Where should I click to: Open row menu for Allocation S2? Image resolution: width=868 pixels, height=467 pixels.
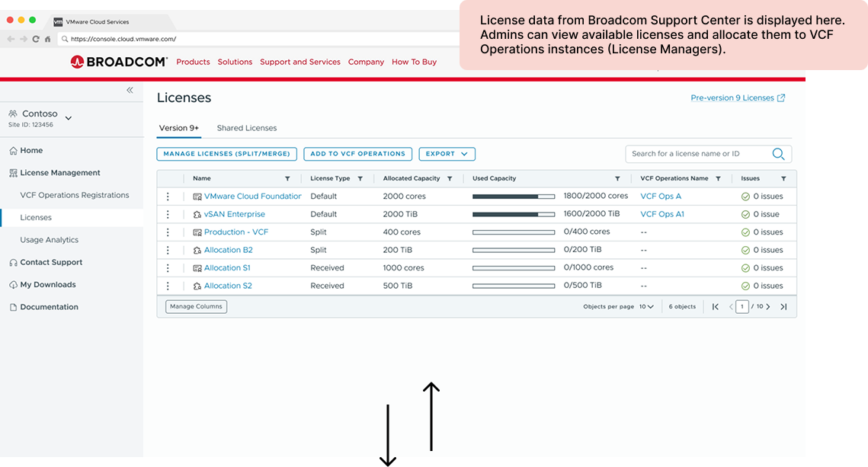pyautogui.click(x=168, y=286)
